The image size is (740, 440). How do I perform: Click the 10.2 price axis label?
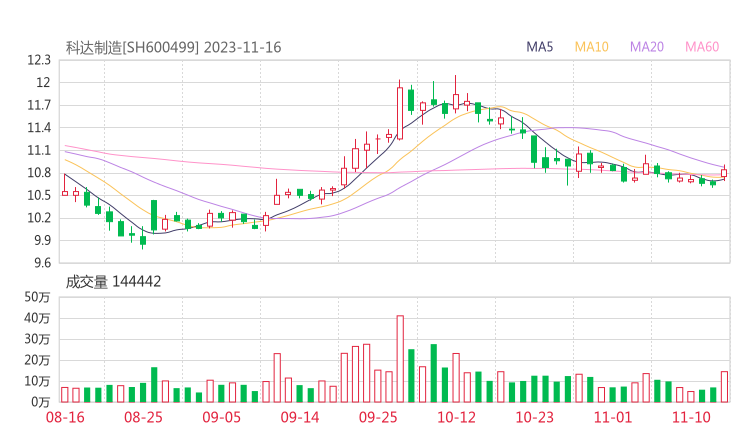pyautogui.click(x=39, y=218)
